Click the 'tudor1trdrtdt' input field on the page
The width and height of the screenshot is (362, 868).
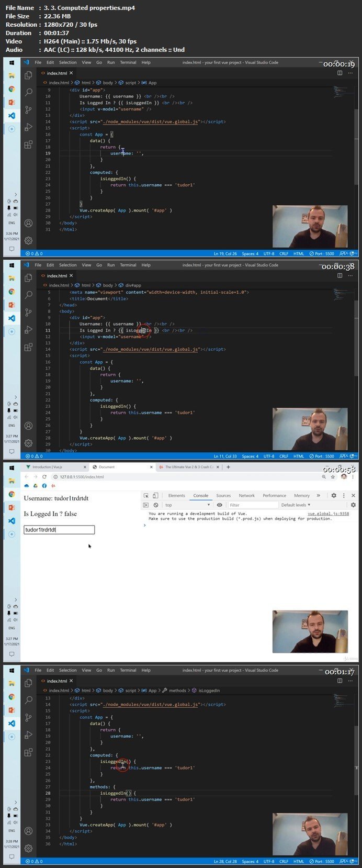coord(59,530)
